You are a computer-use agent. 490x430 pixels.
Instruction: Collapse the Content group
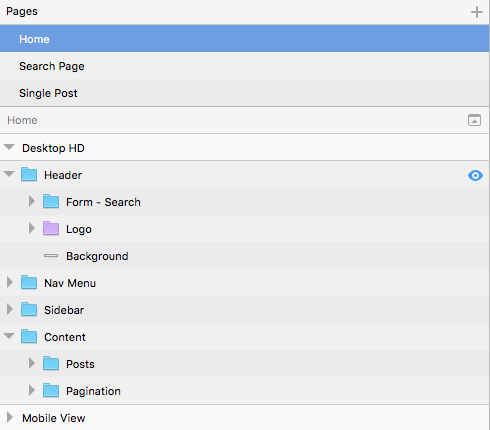(x=9, y=336)
